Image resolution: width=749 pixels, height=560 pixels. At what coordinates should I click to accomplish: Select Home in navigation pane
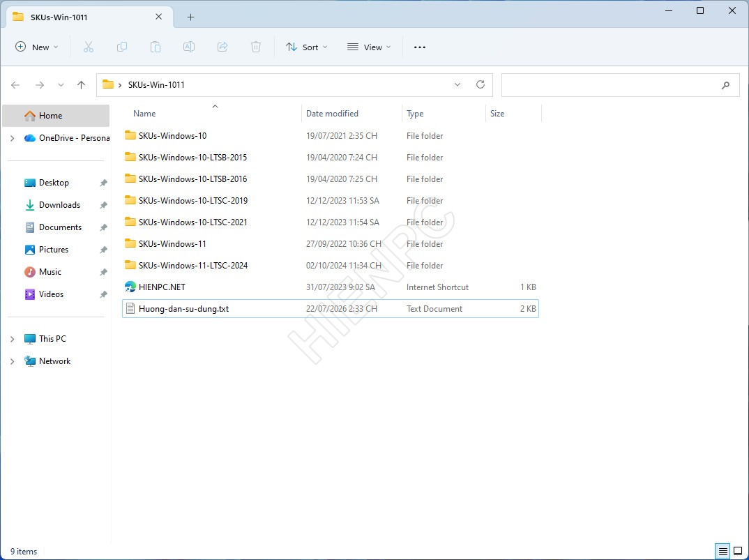pos(56,116)
